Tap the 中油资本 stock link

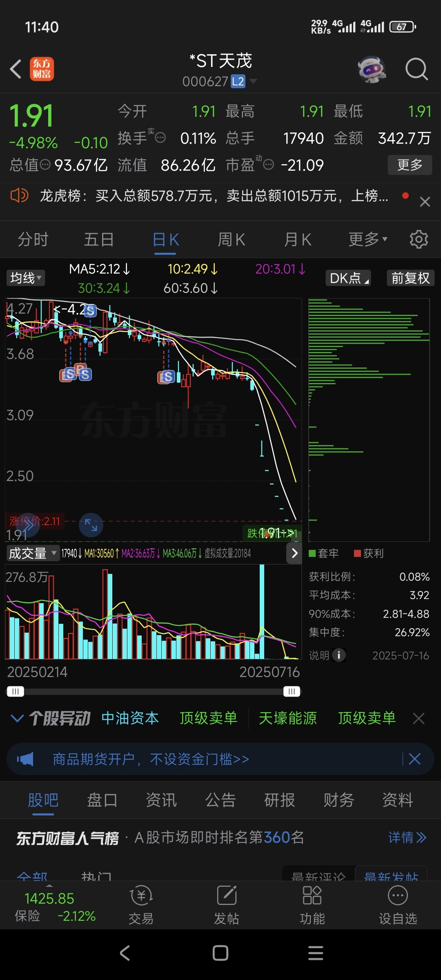(130, 718)
